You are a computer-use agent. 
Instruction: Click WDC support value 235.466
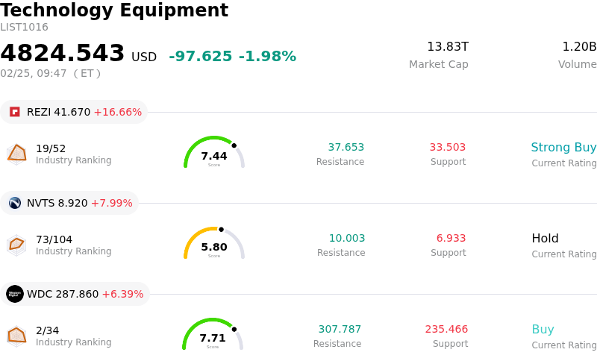[446, 330]
